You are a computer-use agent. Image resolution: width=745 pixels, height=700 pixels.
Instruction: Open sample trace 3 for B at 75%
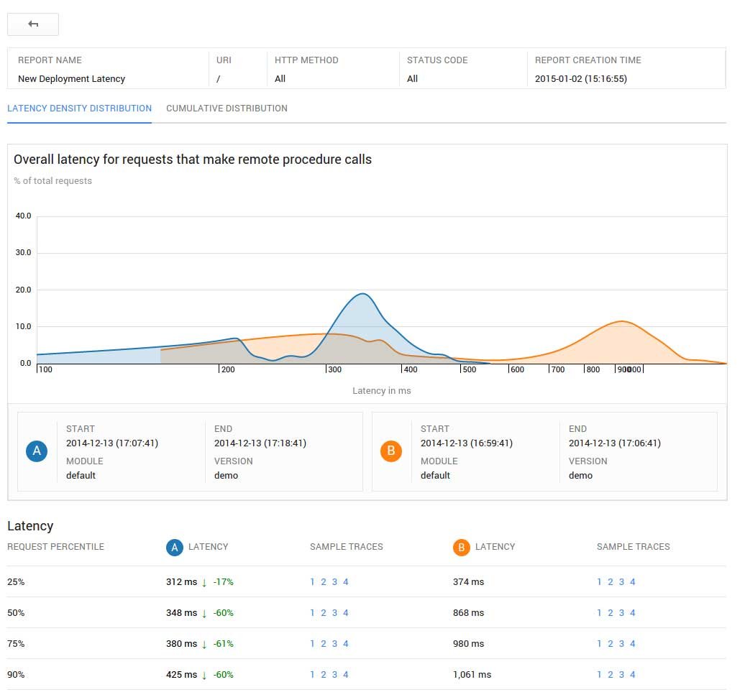click(621, 643)
